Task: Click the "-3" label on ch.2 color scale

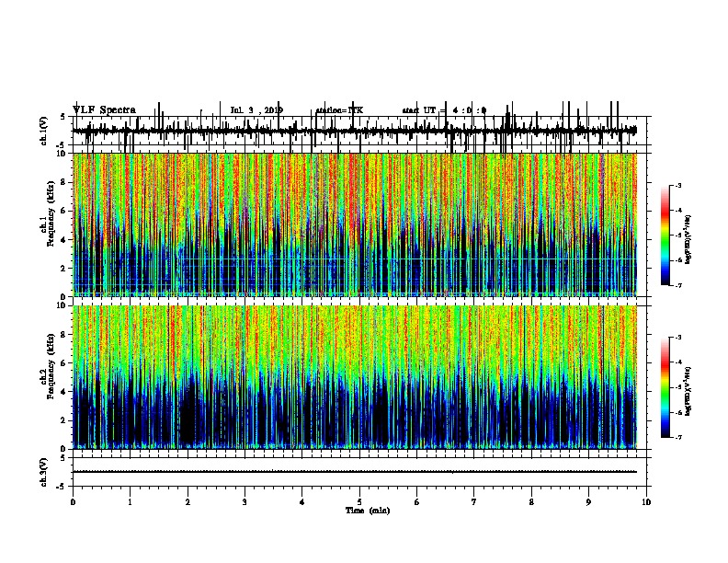Action: click(677, 338)
